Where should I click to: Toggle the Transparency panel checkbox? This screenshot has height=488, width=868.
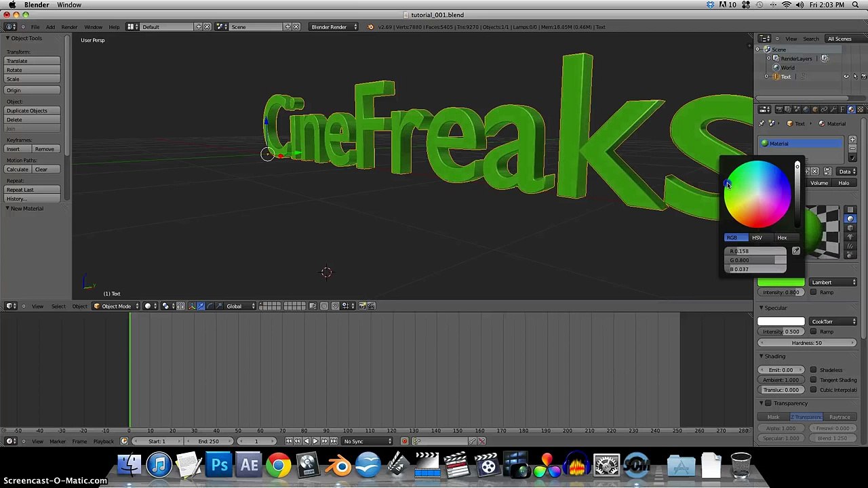click(x=768, y=403)
